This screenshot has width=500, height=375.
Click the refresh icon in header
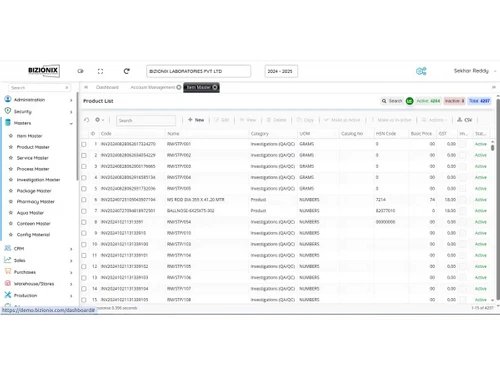click(126, 71)
